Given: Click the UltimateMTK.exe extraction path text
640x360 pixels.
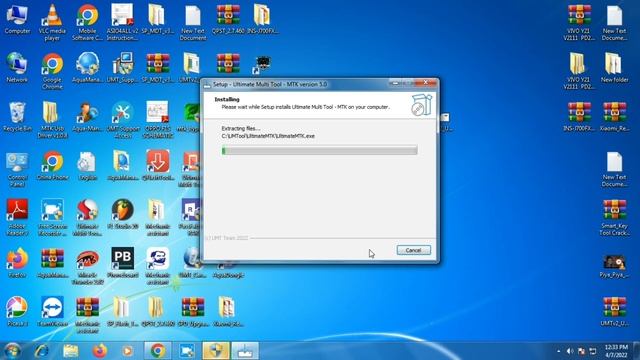Looking at the screenshot, I should [268, 136].
